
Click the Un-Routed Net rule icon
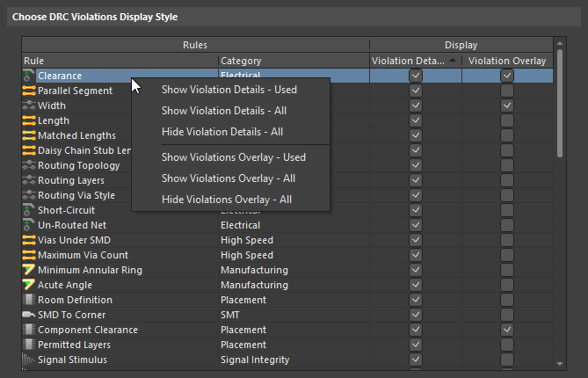click(x=28, y=225)
